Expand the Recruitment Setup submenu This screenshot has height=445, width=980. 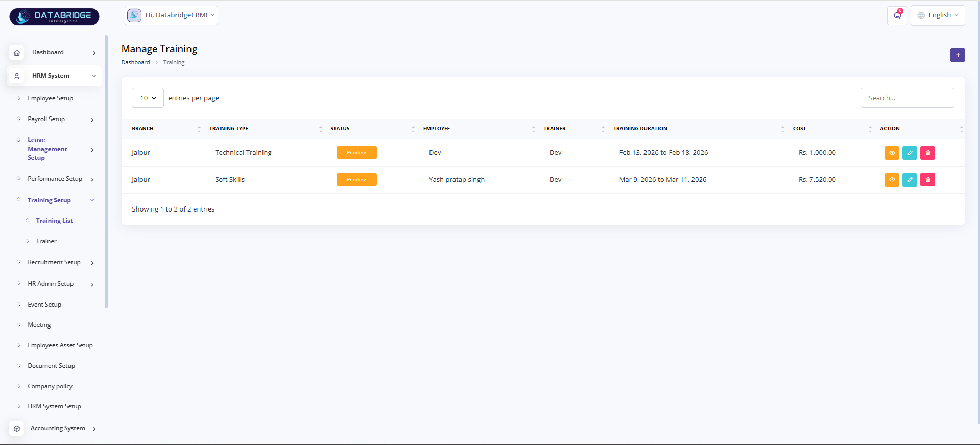coord(92,263)
